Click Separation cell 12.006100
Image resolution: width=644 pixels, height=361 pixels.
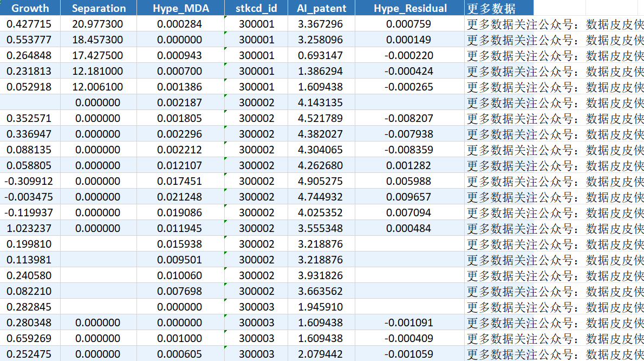coord(99,87)
